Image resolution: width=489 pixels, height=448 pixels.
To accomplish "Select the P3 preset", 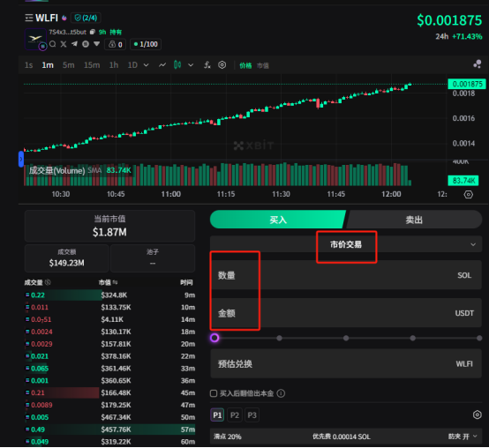I will (x=252, y=415).
